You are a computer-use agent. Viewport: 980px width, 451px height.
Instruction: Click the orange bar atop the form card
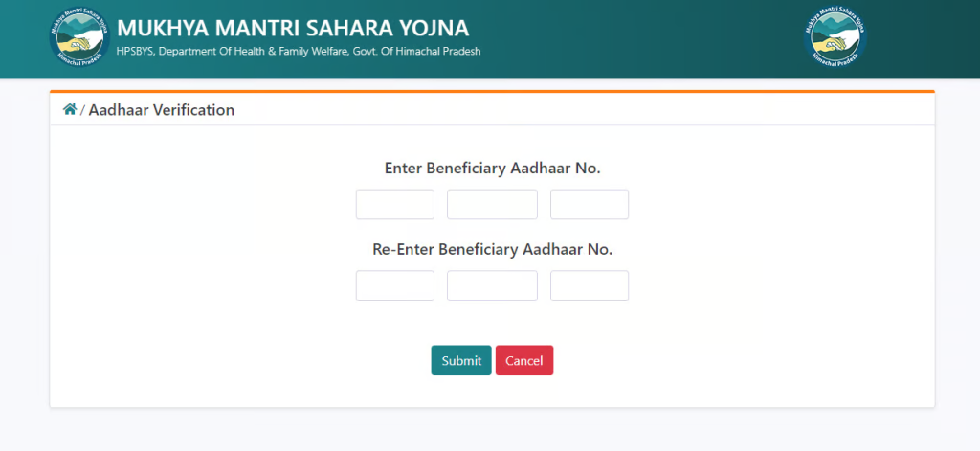tap(493, 91)
